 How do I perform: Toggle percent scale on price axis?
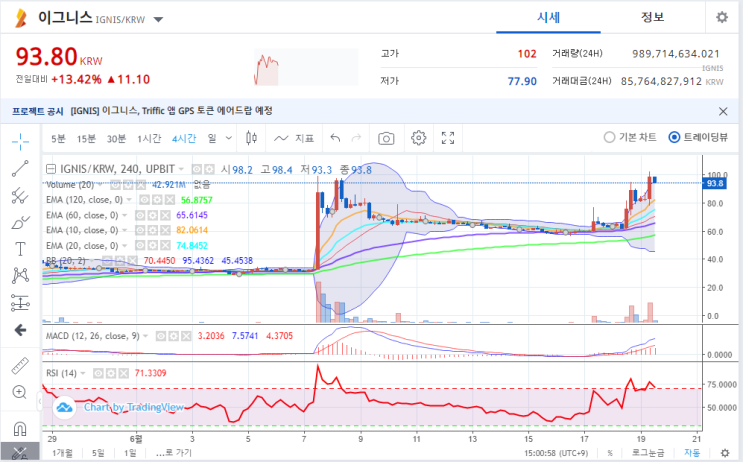610,453
